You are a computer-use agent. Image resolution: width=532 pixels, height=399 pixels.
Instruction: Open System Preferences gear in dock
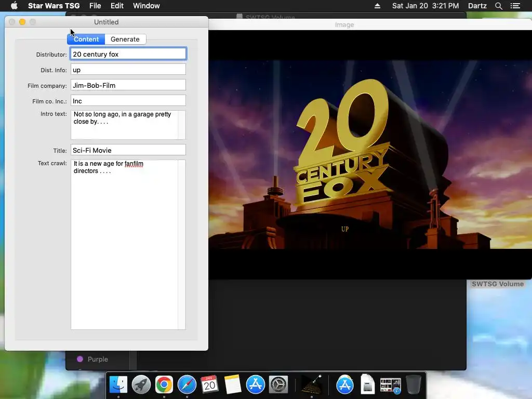278,385
